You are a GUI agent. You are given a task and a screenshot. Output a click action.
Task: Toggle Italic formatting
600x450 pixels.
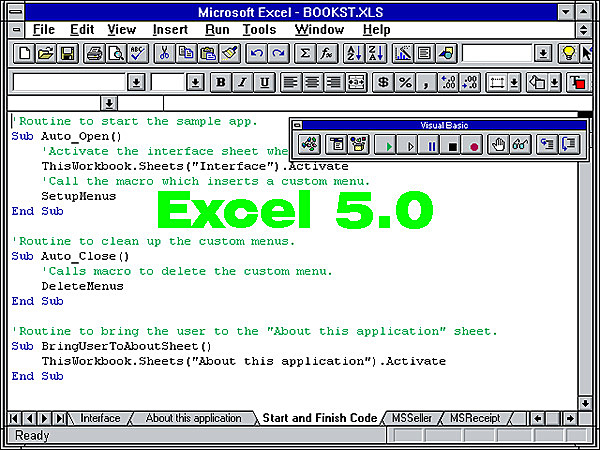click(x=242, y=82)
